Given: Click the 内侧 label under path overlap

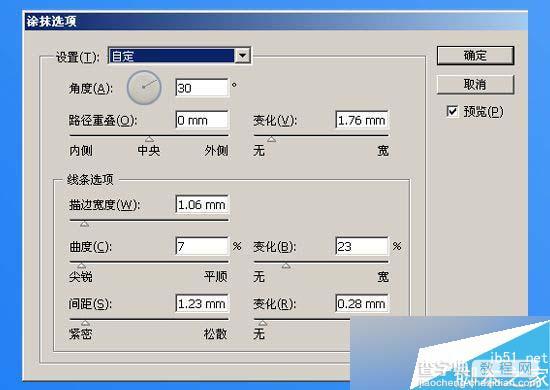Looking at the screenshot, I should (81, 151).
